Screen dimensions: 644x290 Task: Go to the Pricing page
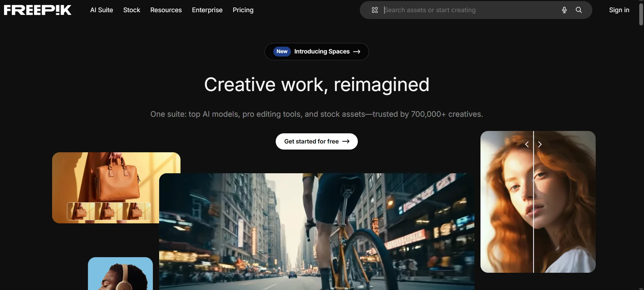tap(243, 10)
